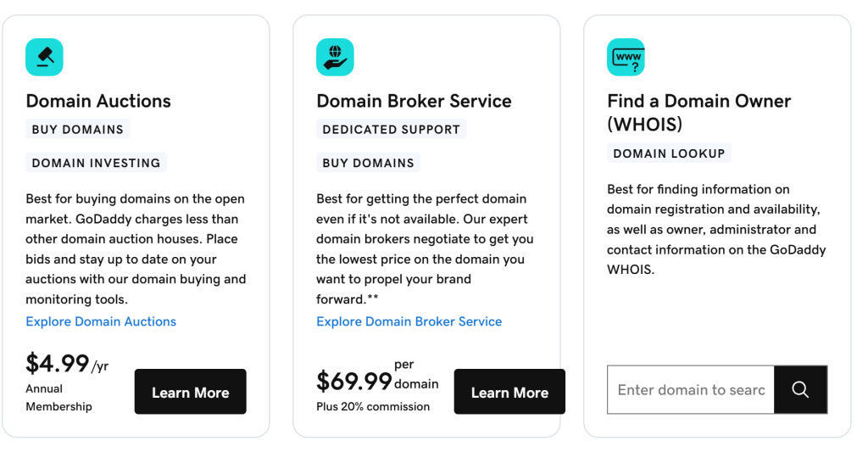This screenshot has width=868, height=452.
Task: Select the Find a Domain Owner (WHOIS) heading
Action: pos(698,113)
